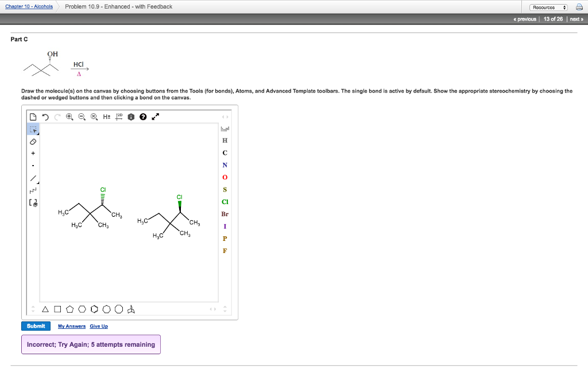
Task: Select the cyclopropane triangle template
Action: (45, 309)
